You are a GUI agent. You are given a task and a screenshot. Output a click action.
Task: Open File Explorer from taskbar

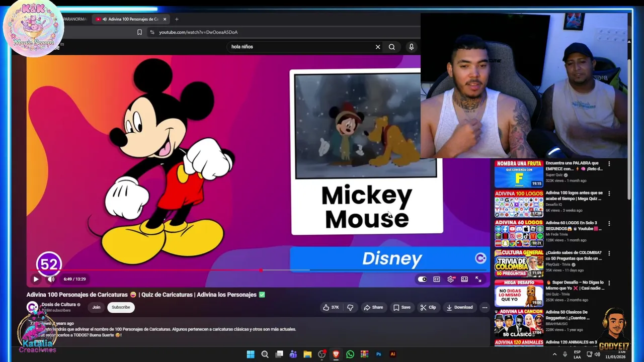tap(307, 354)
